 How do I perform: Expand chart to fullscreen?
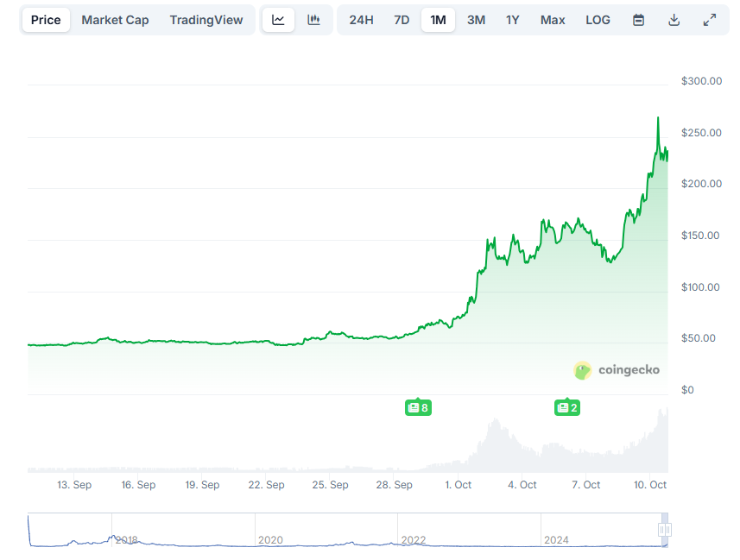pos(709,20)
